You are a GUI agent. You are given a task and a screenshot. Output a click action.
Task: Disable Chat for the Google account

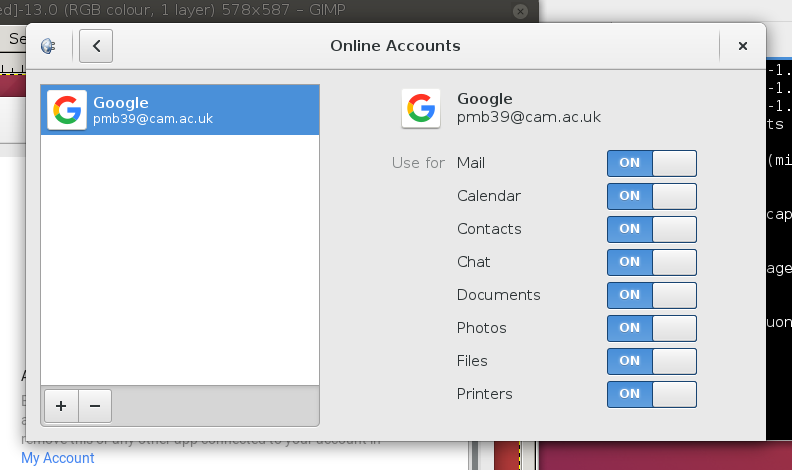(x=651, y=262)
